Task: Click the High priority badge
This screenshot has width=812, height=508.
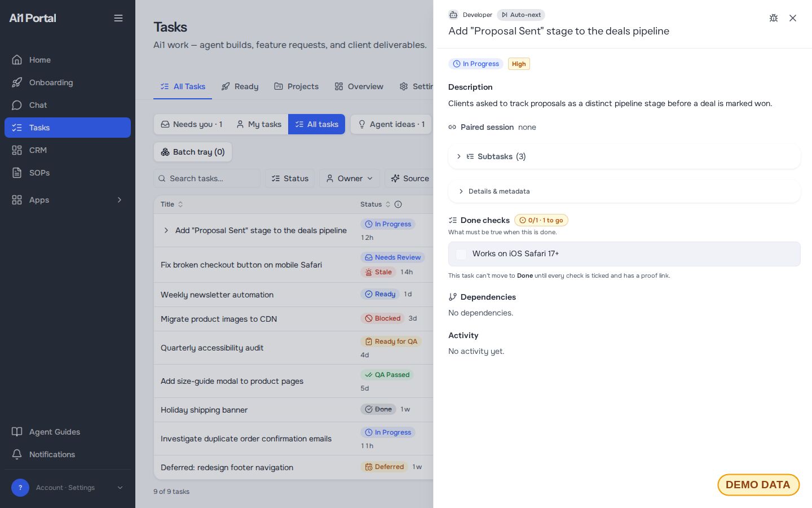Action: [x=519, y=64]
